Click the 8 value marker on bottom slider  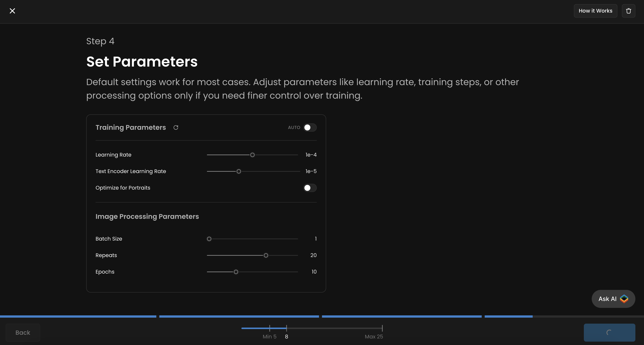click(287, 328)
